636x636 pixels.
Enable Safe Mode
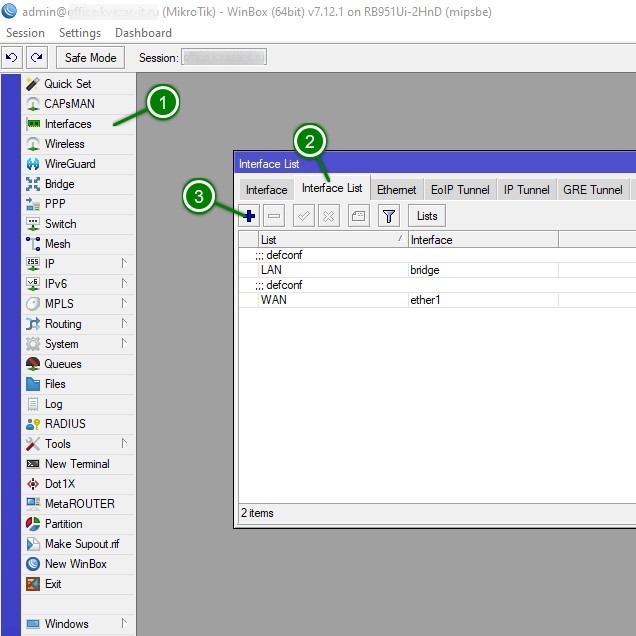point(90,58)
